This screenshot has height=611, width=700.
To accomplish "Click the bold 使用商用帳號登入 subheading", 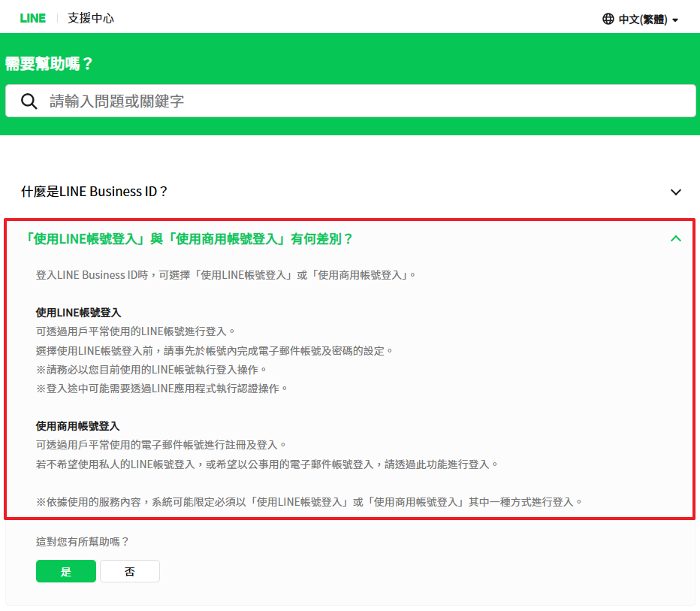I will click(x=77, y=426).
